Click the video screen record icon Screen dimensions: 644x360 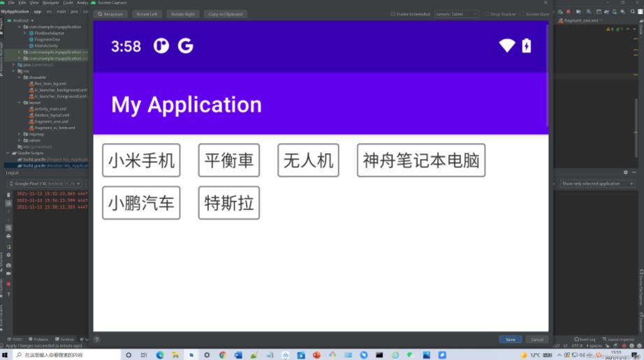pos(8,273)
